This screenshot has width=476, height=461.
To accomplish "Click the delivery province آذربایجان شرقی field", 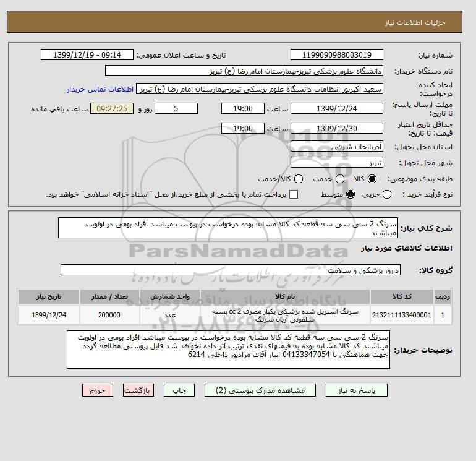I will click(x=337, y=147).
